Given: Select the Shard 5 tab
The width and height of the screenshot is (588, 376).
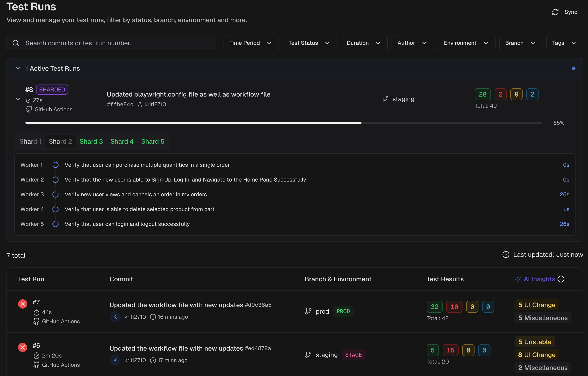Looking at the screenshot, I should (153, 141).
